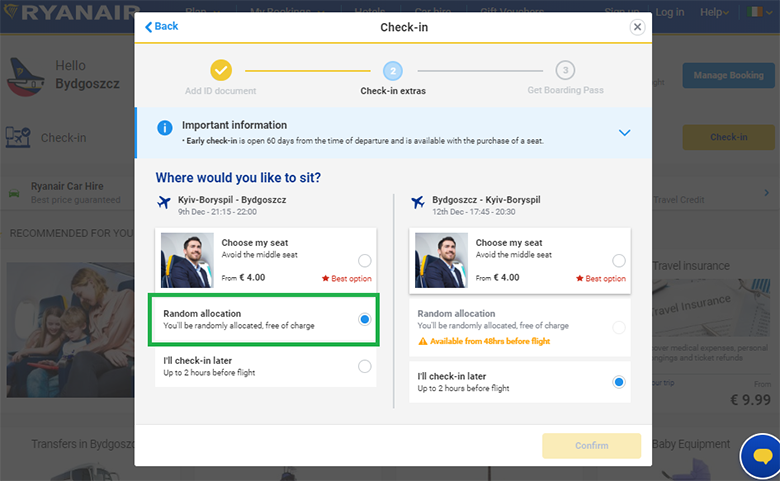The width and height of the screenshot is (780, 481).
Task: Click the blue Important information info icon
Action: tap(164, 128)
